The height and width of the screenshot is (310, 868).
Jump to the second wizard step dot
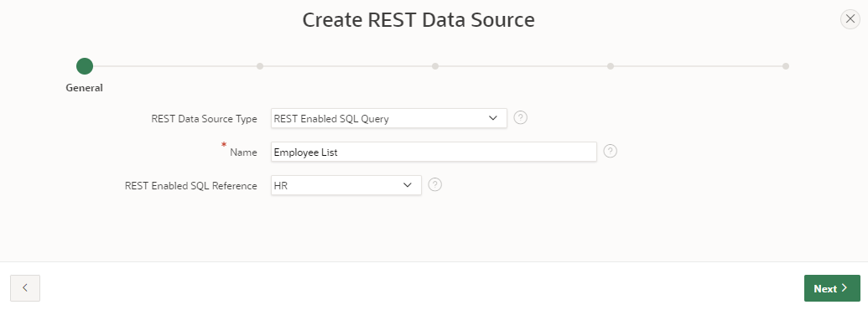pyautogui.click(x=260, y=66)
